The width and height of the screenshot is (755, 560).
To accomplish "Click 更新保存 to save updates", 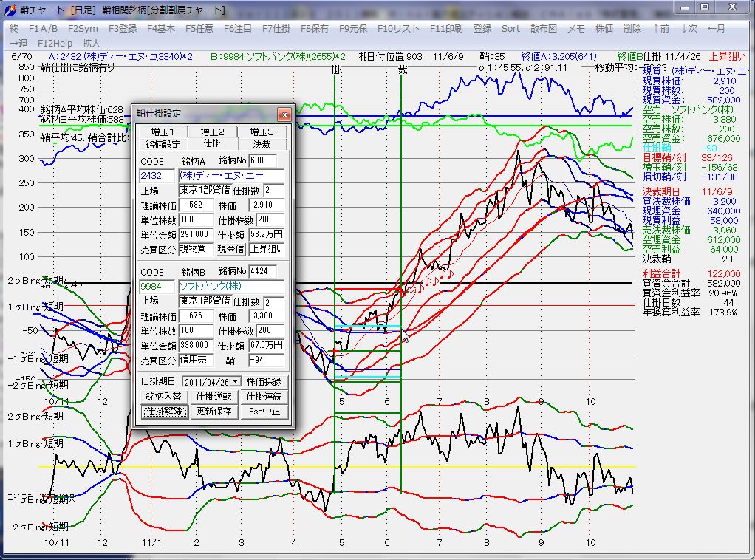I will 213,412.
